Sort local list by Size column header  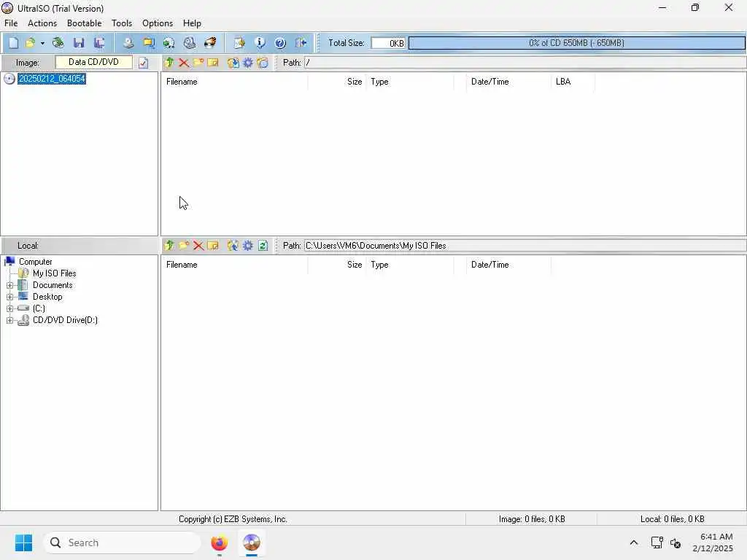click(337, 265)
